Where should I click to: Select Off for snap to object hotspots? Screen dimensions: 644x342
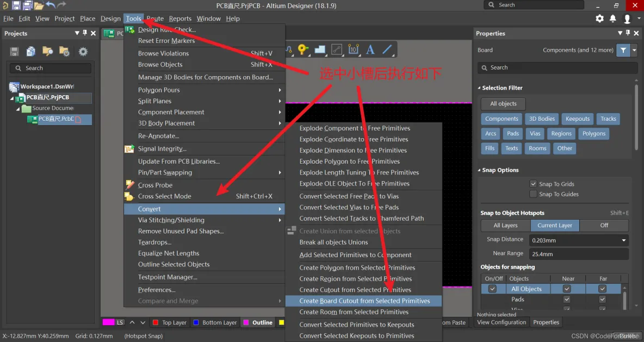(604, 226)
